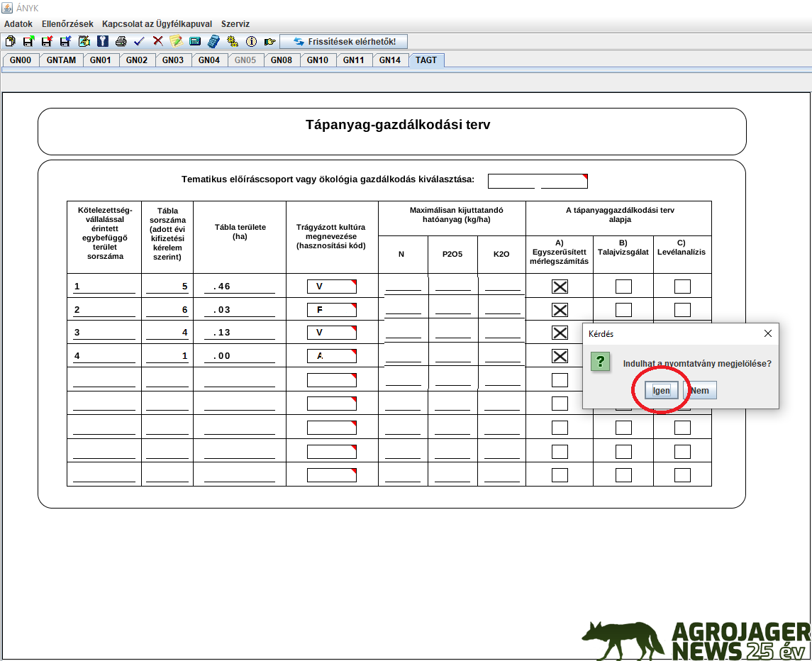
Task: Click Igen in the Kérdés dialog
Action: [661, 391]
